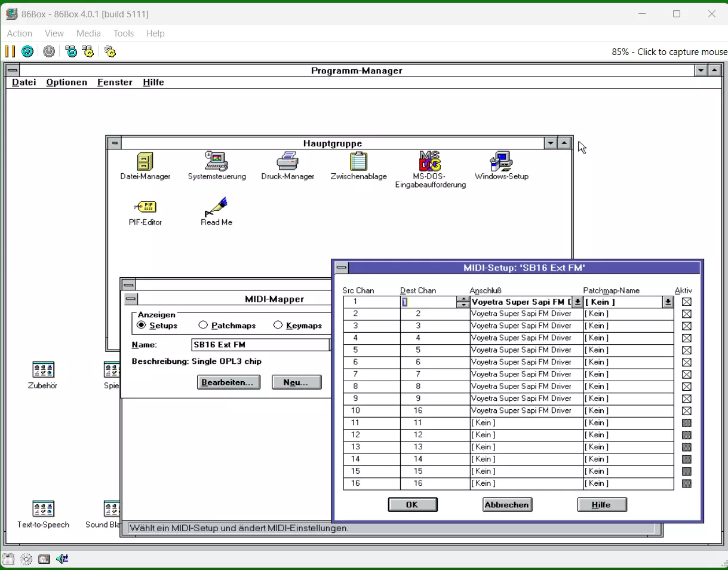Open the Patchmap-Name dropdown arrow in row 1
Image resolution: width=728 pixels, height=570 pixels.
pos(668,302)
